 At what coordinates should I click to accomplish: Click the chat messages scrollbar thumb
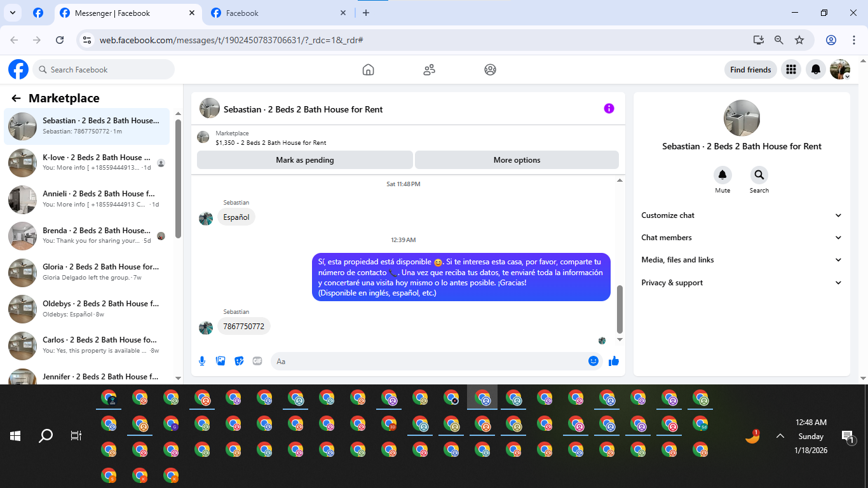click(620, 309)
